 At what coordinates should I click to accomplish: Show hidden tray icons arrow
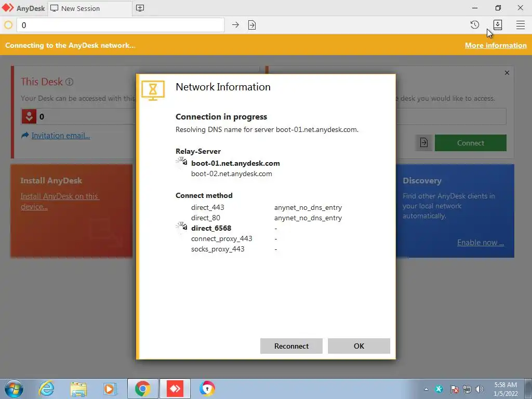pos(426,389)
